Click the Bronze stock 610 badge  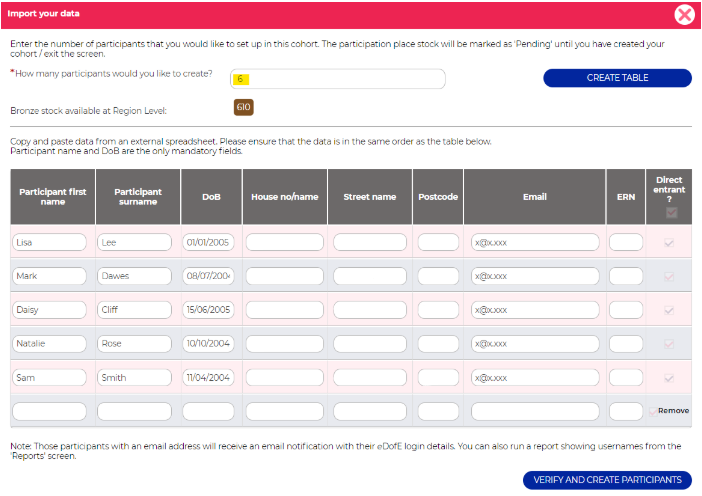[x=243, y=107]
